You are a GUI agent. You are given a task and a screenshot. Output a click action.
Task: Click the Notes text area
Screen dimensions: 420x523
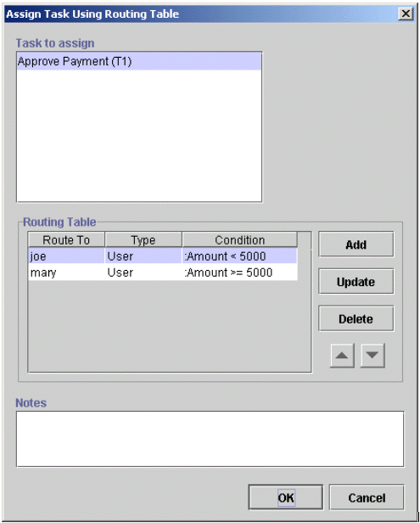pyautogui.click(x=210, y=439)
